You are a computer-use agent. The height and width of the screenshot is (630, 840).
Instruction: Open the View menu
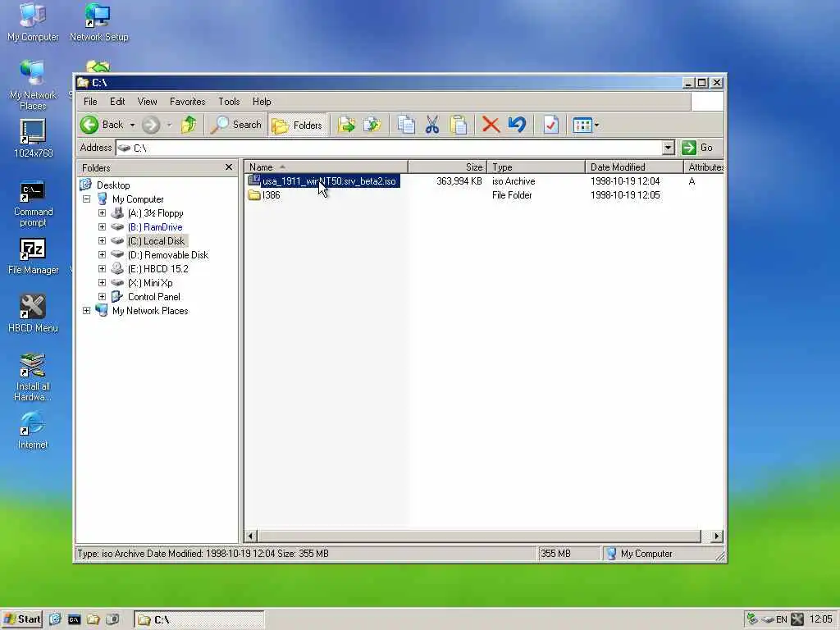148,101
